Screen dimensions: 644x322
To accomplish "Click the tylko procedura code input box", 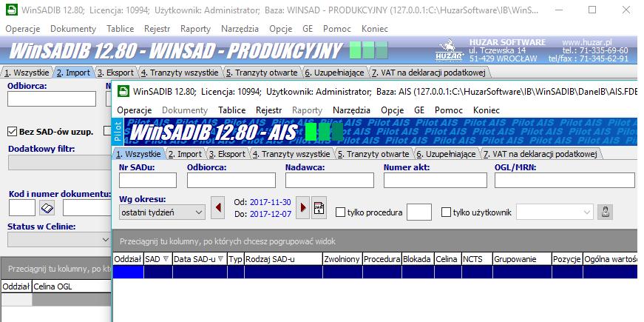I will point(419,212).
